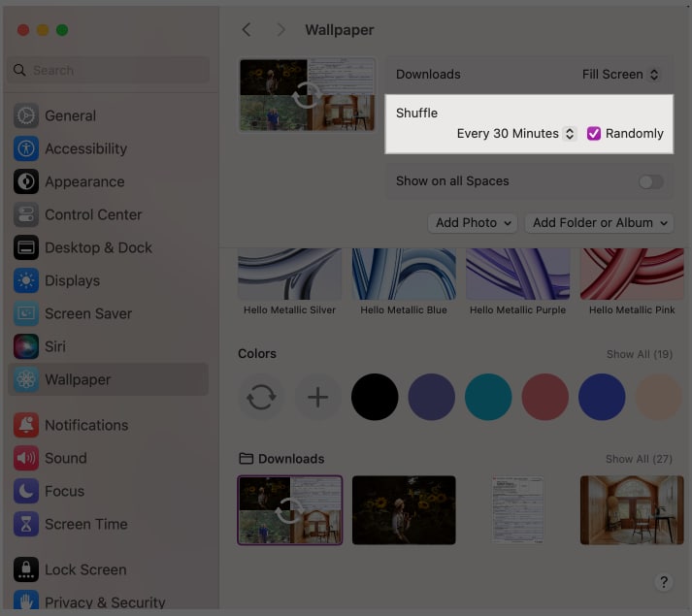The height and width of the screenshot is (616, 692).
Task: Pick the royal blue color swatch
Action: [602, 397]
